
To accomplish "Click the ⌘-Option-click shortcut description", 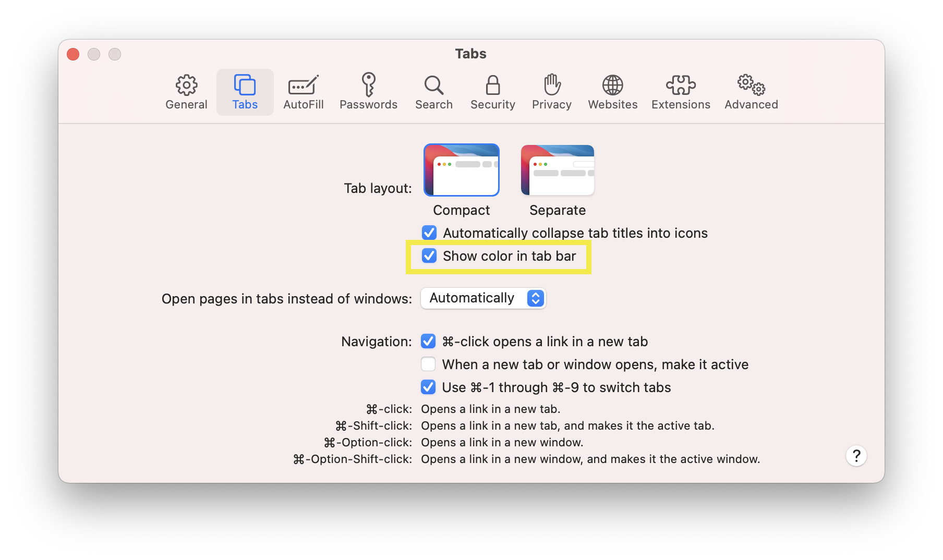I will coord(502,443).
